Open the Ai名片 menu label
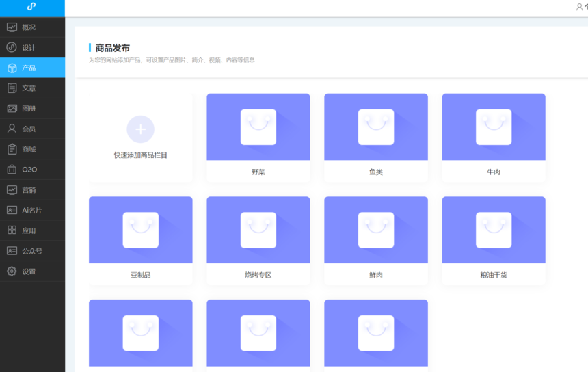 tap(32, 210)
